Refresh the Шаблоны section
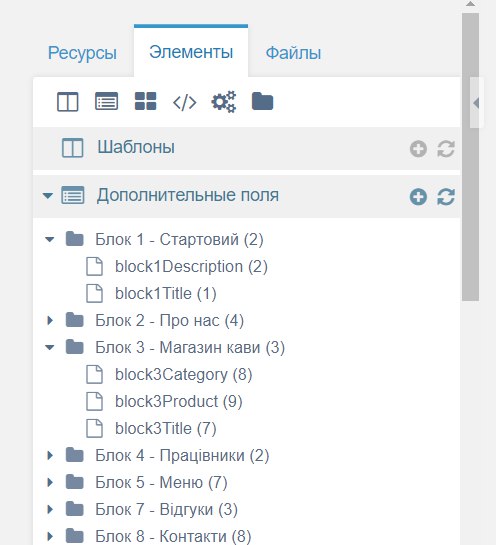 [446, 149]
